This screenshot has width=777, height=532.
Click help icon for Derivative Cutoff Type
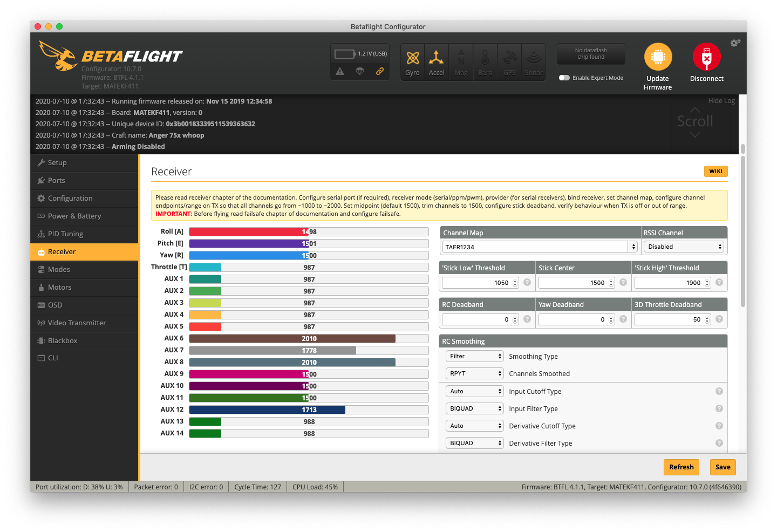click(719, 426)
